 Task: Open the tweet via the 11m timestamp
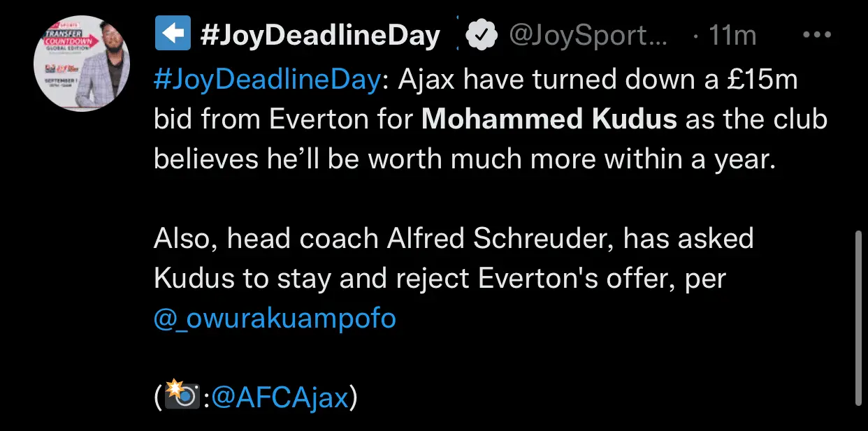pyautogui.click(x=732, y=36)
